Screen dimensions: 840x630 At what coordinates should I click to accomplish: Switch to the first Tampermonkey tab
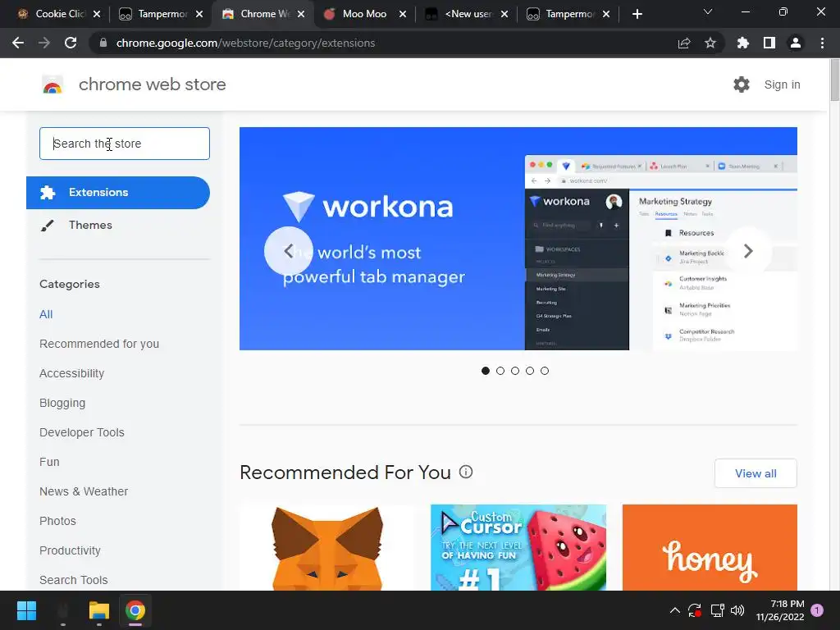[x=155, y=14]
